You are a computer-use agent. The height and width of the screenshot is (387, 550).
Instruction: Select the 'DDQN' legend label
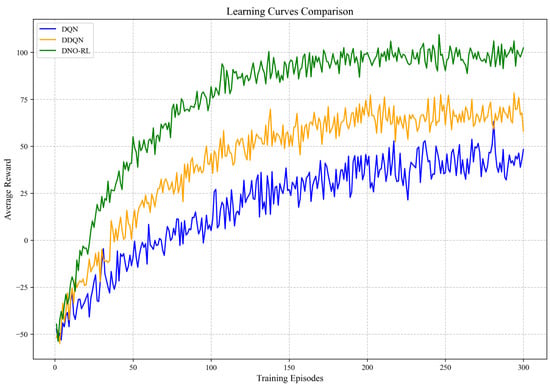pyautogui.click(x=73, y=40)
